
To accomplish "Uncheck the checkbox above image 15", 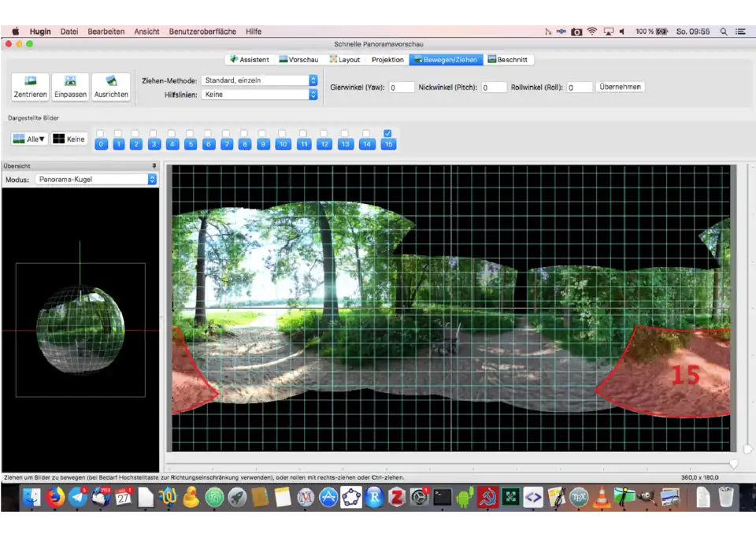I will pos(387,133).
